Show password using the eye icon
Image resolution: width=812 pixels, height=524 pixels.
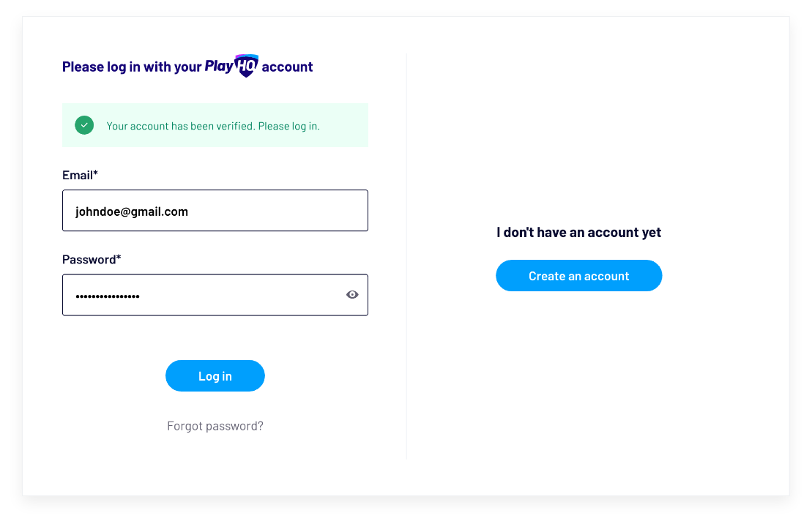pyautogui.click(x=352, y=295)
